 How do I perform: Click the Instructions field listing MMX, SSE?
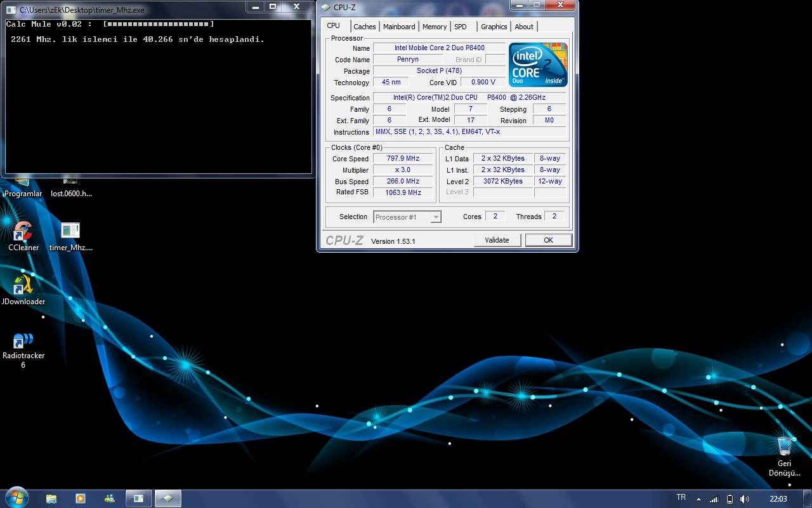(x=469, y=131)
